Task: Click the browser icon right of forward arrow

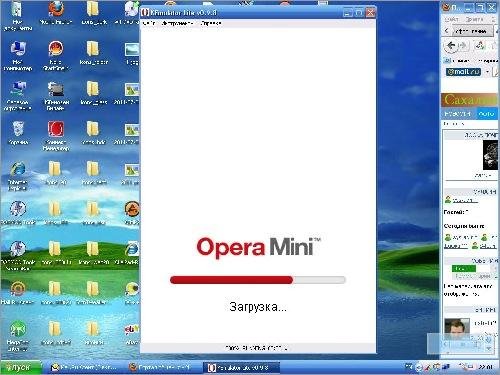Action: coord(480,45)
